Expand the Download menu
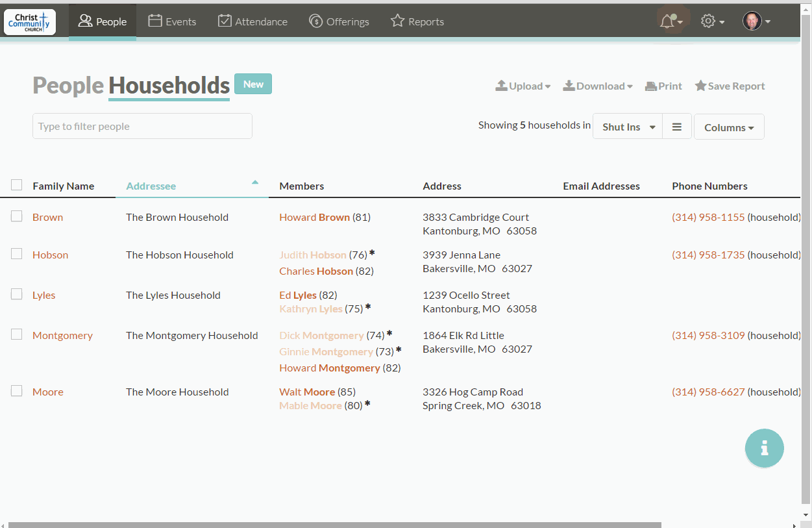The image size is (812, 528). pos(597,86)
